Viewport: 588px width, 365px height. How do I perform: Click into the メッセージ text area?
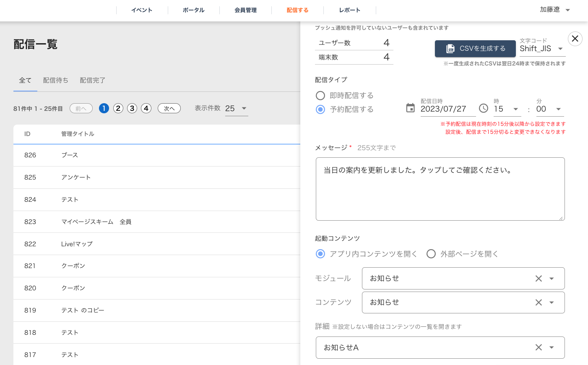click(x=440, y=189)
